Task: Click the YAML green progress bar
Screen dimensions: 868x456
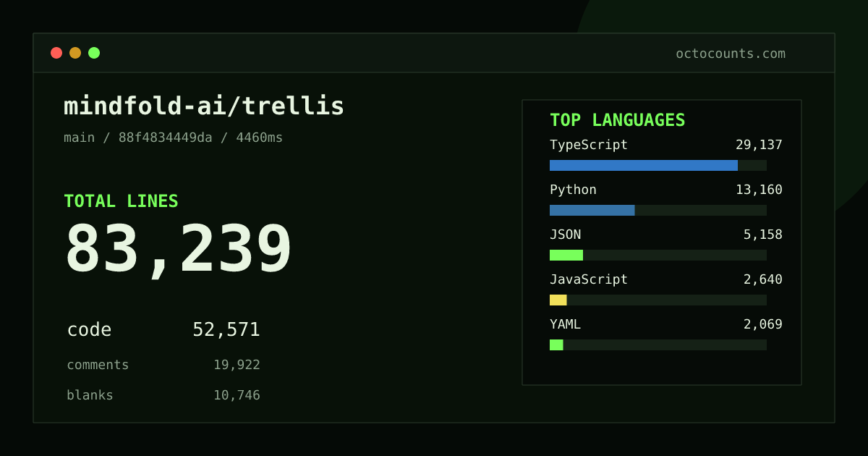Action: 556,345
